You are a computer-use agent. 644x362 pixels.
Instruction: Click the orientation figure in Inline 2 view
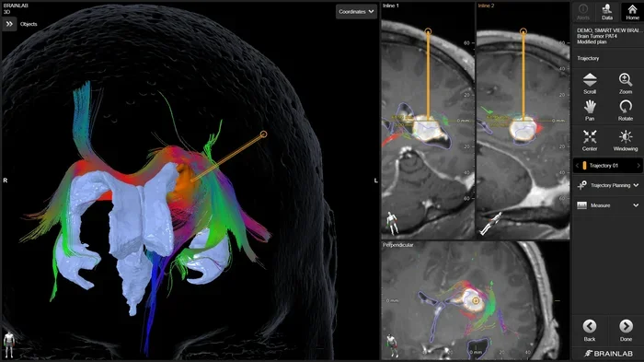490,223
